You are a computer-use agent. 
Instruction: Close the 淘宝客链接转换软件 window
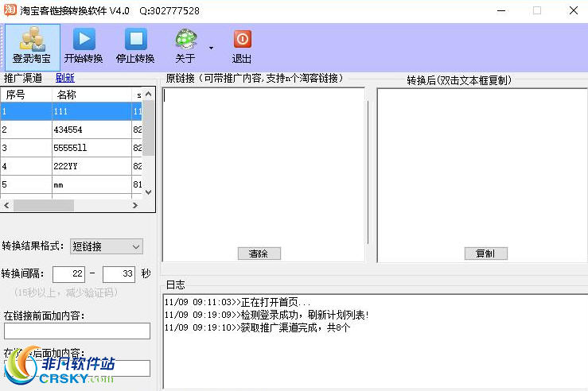(x=574, y=10)
